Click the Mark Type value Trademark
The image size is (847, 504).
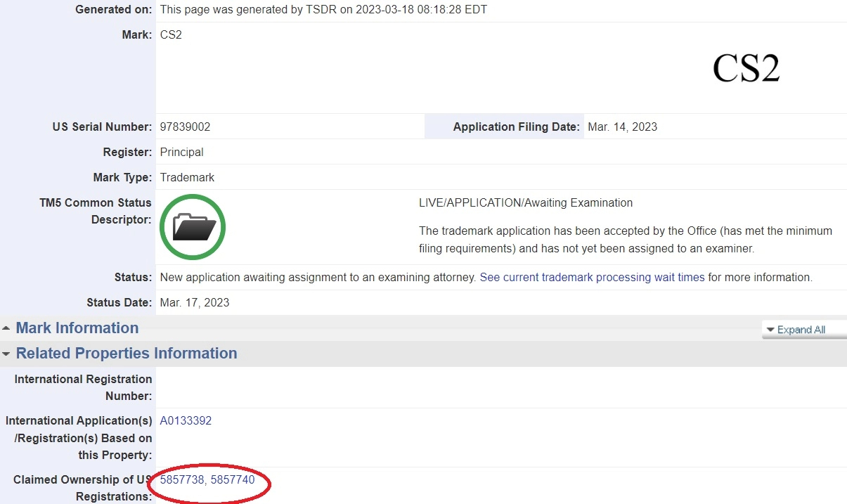point(187,178)
